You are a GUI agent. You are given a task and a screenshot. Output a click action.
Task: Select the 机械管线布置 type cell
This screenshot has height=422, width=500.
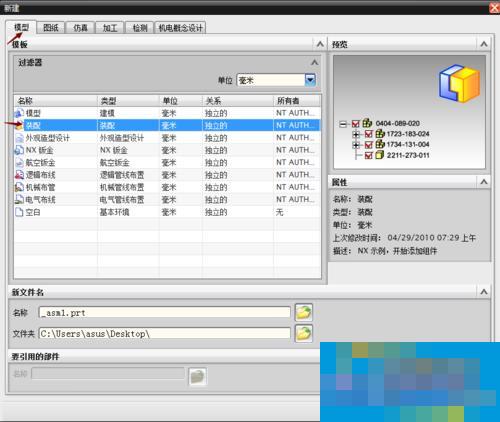point(122,187)
